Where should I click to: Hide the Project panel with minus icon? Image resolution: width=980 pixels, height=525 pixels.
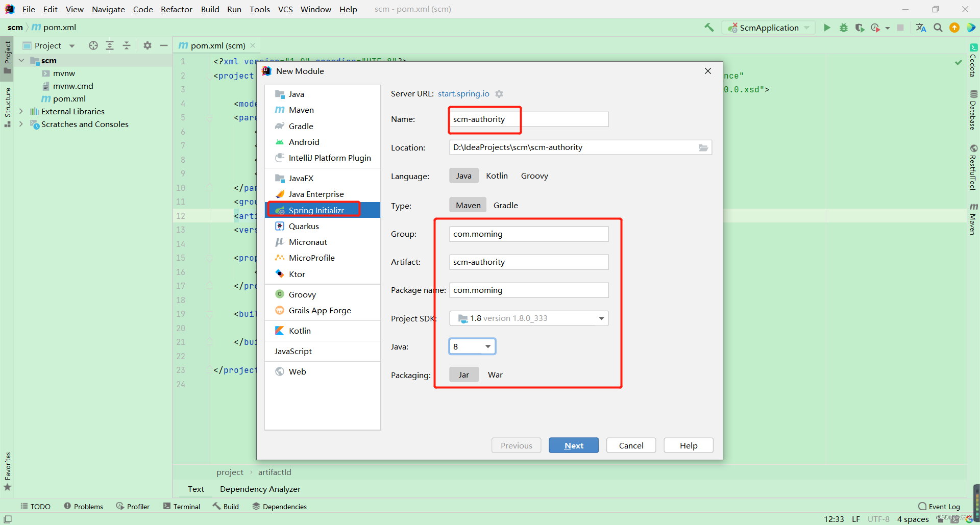pos(163,45)
